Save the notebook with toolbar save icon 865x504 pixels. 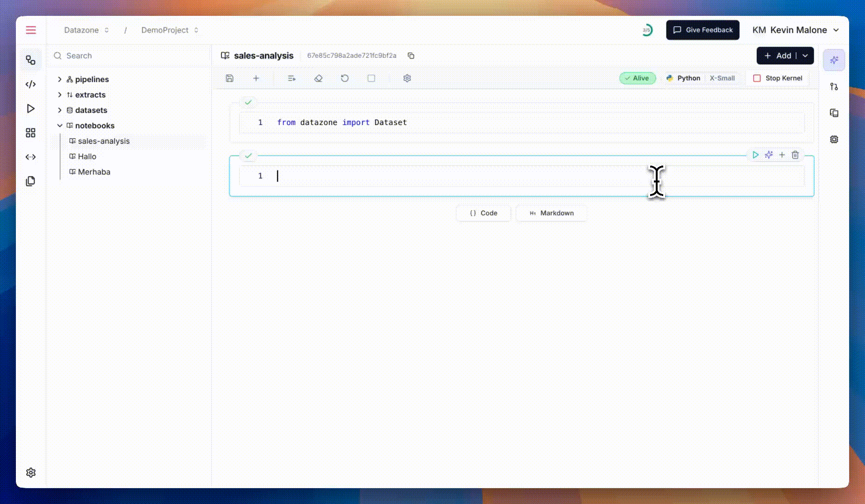coord(229,78)
